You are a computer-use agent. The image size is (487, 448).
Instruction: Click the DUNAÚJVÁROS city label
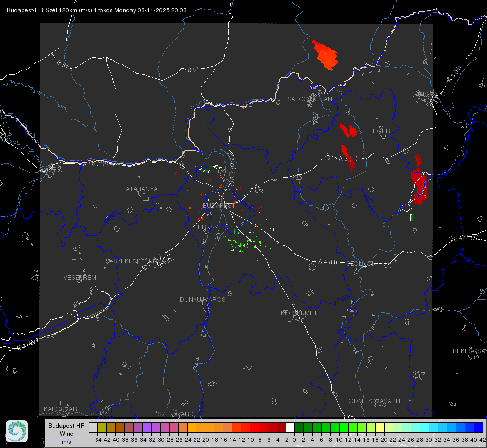[202, 299]
